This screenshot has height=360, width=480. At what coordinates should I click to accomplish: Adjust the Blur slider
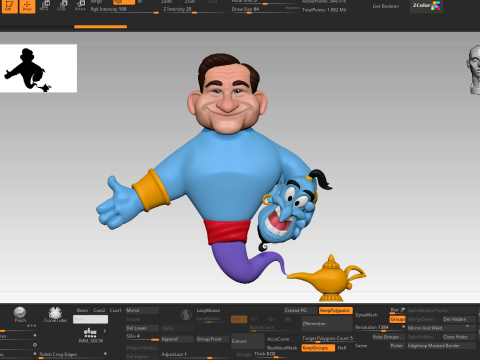click(397, 311)
